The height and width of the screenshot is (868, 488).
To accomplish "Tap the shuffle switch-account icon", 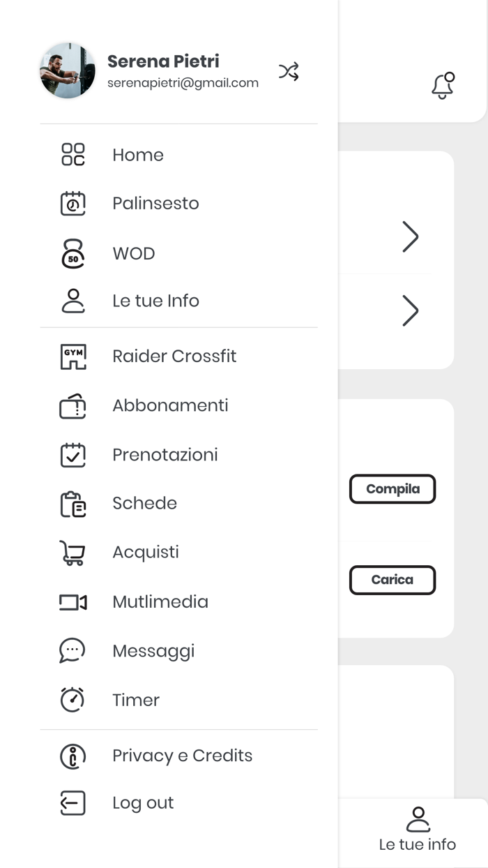I will (x=289, y=71).
